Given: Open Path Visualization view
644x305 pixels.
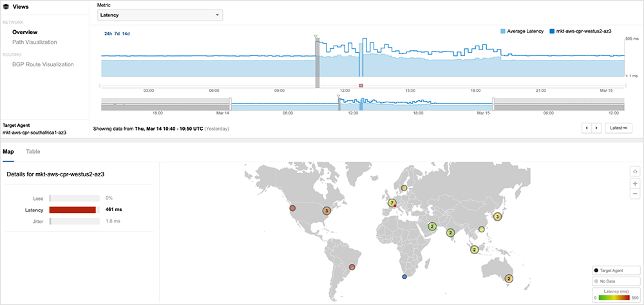Looking at the screenshot, I should pos(35,42).
